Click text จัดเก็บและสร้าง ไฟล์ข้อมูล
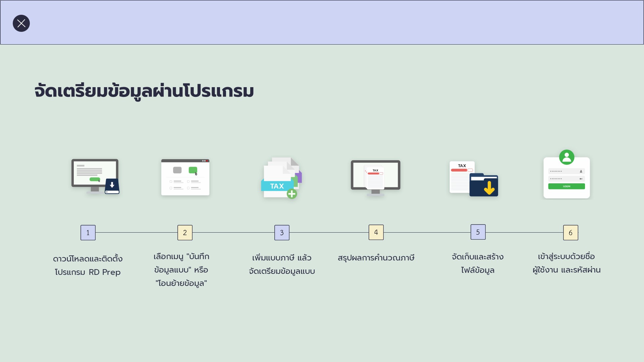 coord(478,263)
